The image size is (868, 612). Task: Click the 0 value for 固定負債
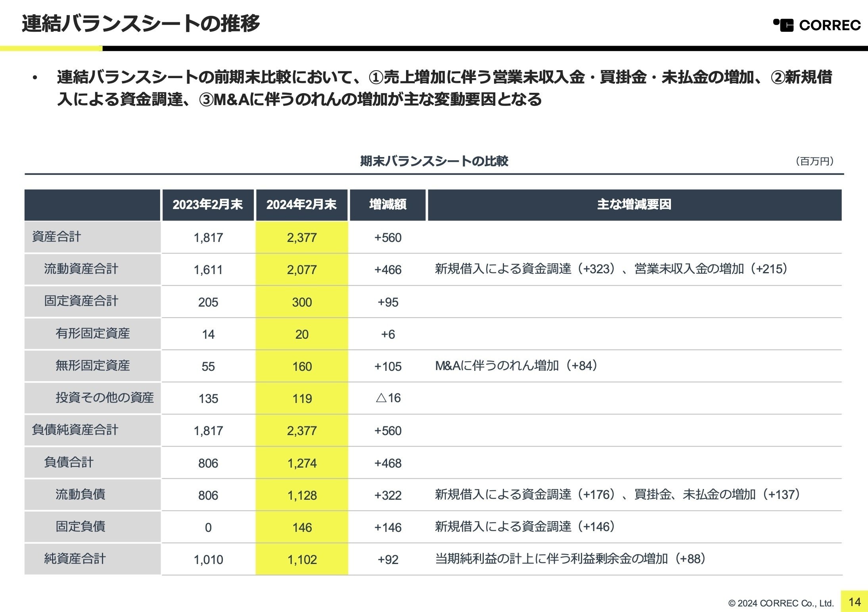click(208, 528)
